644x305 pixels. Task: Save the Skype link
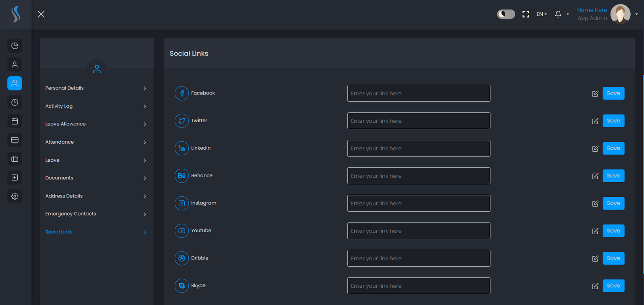pyautogui.click(x=613, y=286)
